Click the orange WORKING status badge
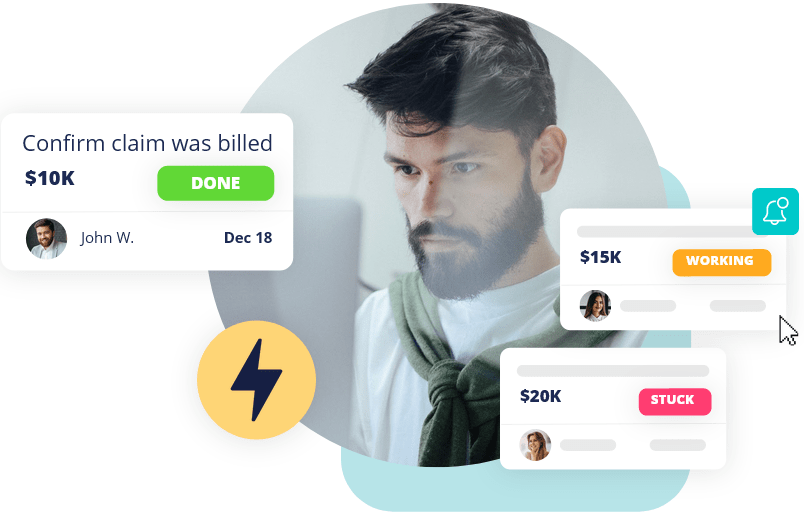 coord(721,262)
